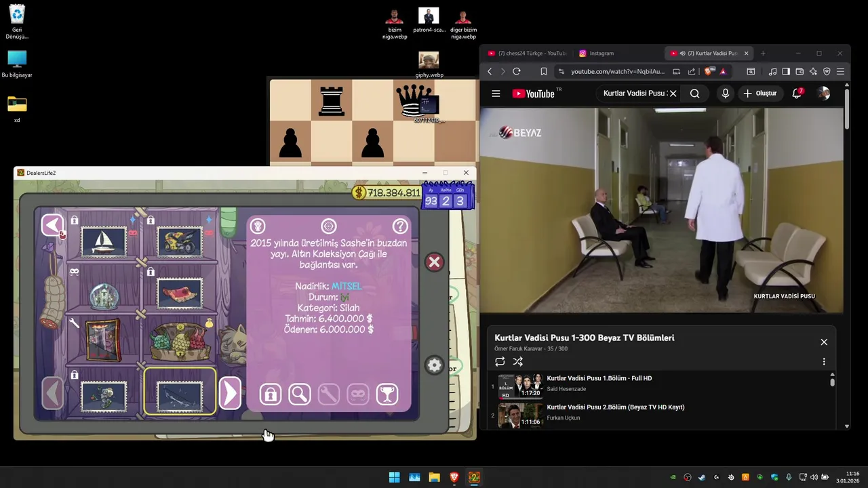Image resolution: width=868 pixels, height=488 pixels.
Task: Click the browser address bar URL
Action: (617, 71)
